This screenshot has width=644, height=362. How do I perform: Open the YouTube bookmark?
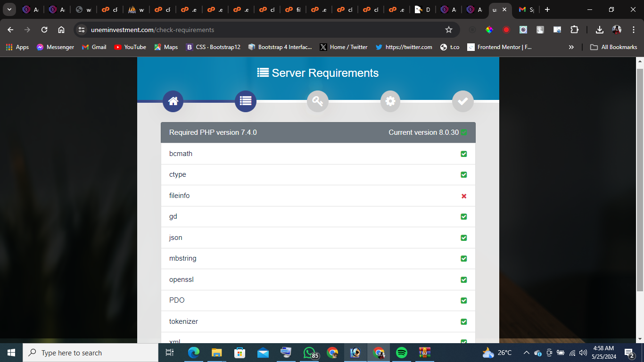pos(130,47)
